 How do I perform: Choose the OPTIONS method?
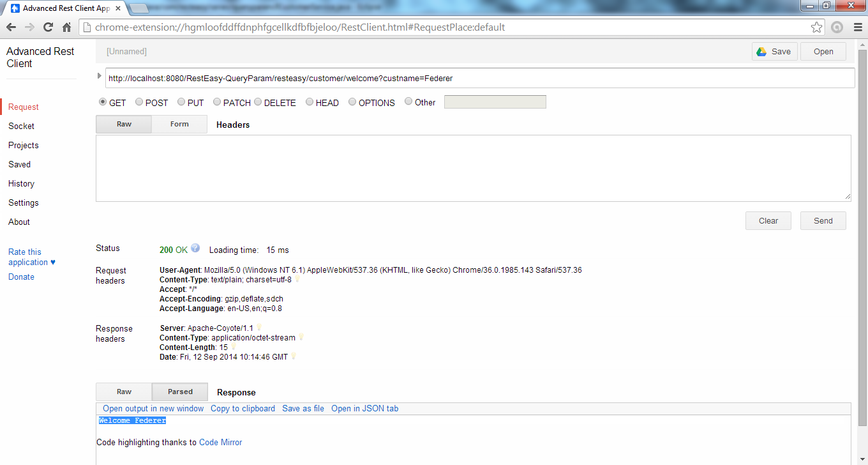[352, 102]
